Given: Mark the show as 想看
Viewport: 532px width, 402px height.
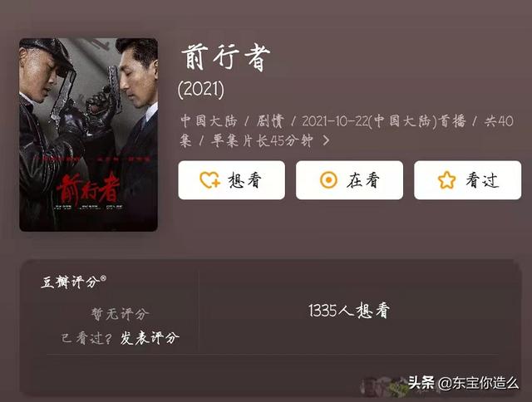Looking at the screenshot, I should tap(231, 180).
